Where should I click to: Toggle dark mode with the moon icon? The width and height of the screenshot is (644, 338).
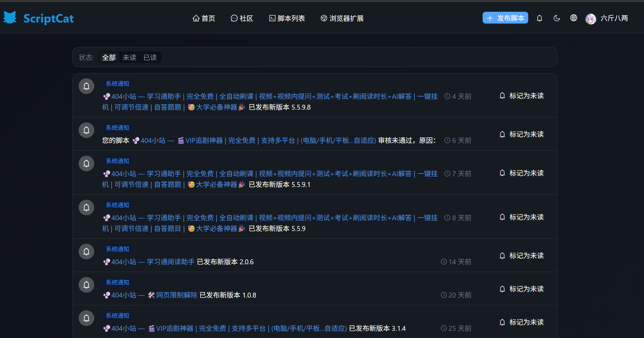[557, 18]
